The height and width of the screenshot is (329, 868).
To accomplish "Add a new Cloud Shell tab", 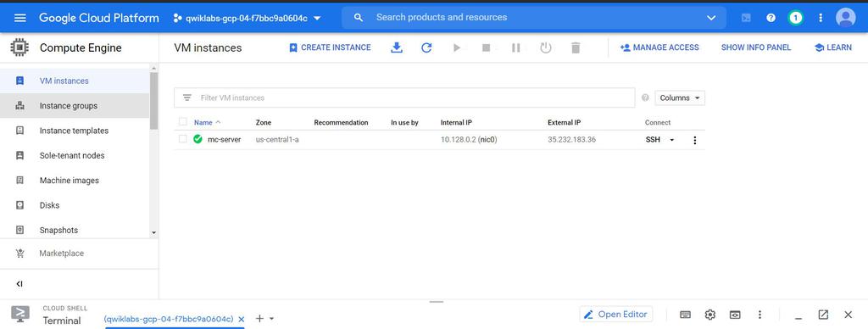I will (259, 319).
